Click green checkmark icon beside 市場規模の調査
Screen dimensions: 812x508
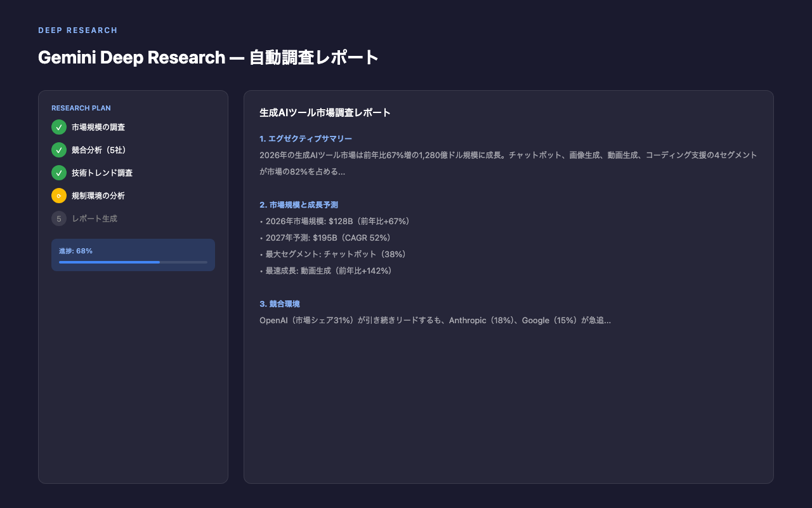click(59, 127)
